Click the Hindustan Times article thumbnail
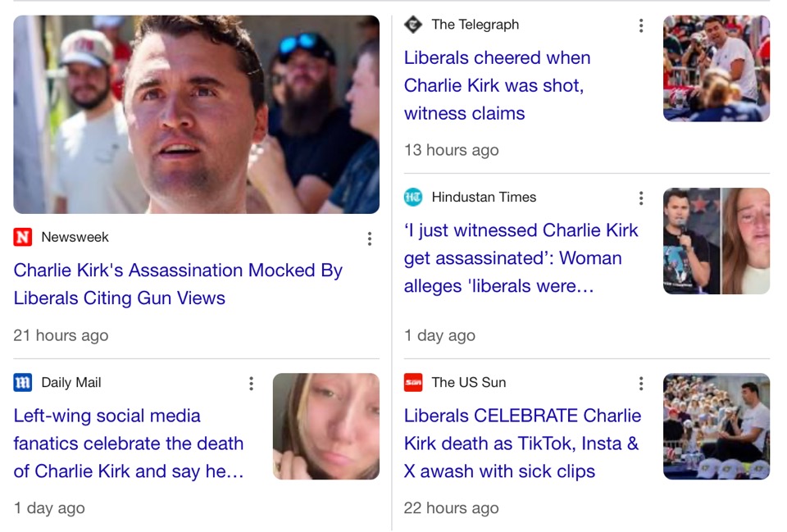The image size is (787, 532). pos(716,241)
